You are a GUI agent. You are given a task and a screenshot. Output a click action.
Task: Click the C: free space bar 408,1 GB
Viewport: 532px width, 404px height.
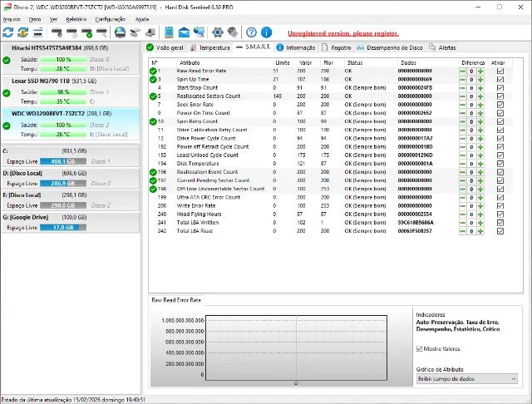pos(63,161)
